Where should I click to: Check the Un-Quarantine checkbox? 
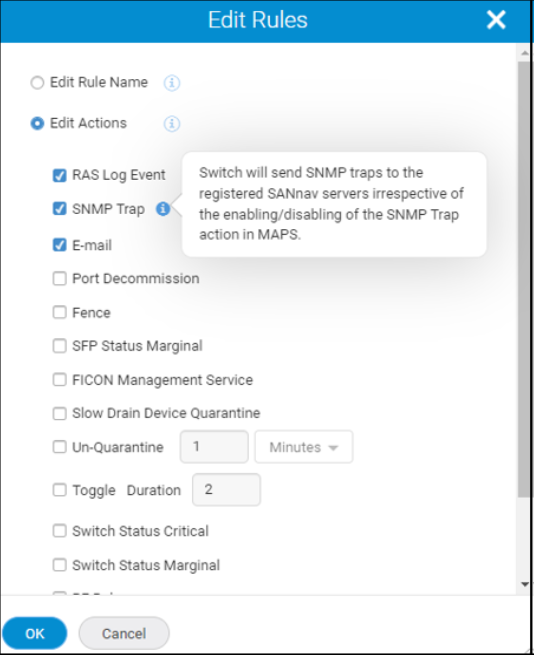tap(59, 447)
